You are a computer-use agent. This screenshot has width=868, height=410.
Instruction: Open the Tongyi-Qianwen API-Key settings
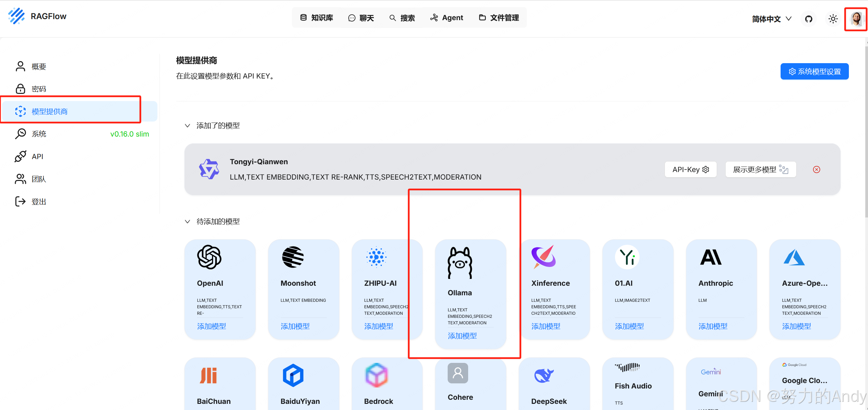[690, 169]
